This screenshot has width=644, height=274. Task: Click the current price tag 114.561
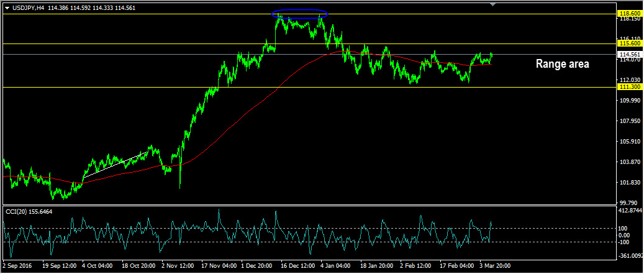point(630,54)
